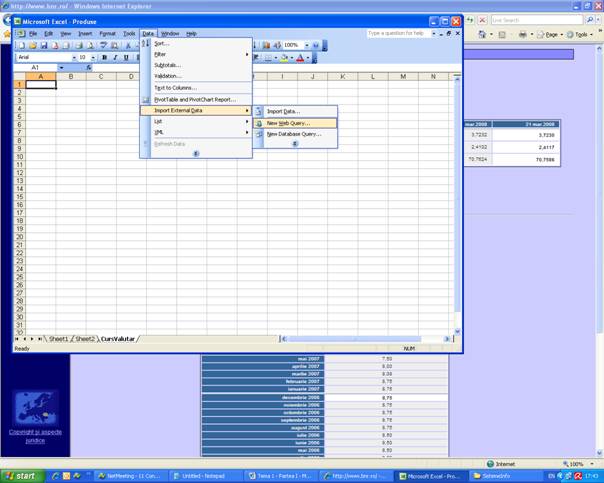Click the IE Refresh green arrows icon
This screenshot has width=604, height=483.
[x=470, y=20]
